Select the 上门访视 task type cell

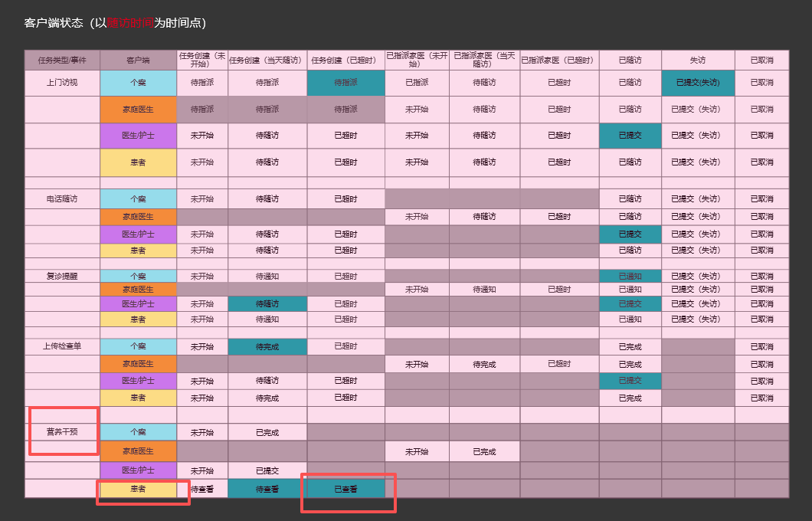[x=62, y=83]
